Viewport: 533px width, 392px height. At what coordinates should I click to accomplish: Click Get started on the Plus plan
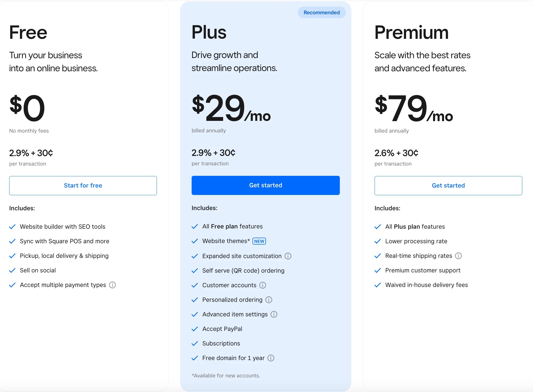click(x=265, y=185)
